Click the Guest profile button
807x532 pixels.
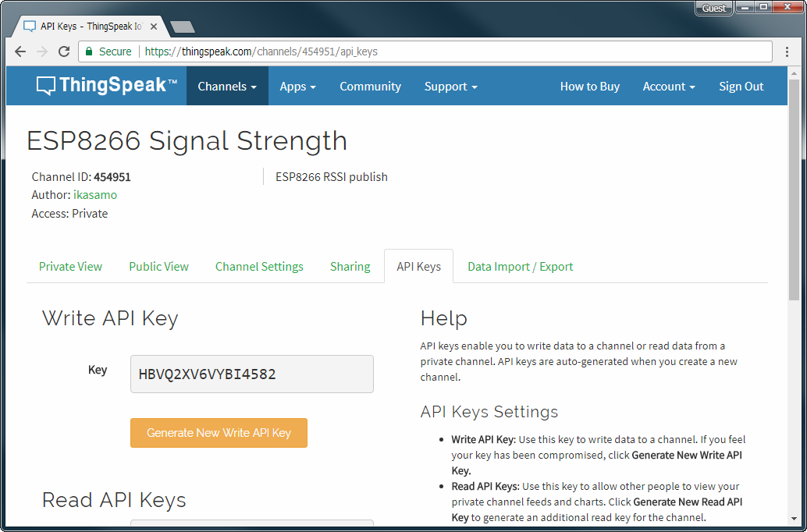714,8
